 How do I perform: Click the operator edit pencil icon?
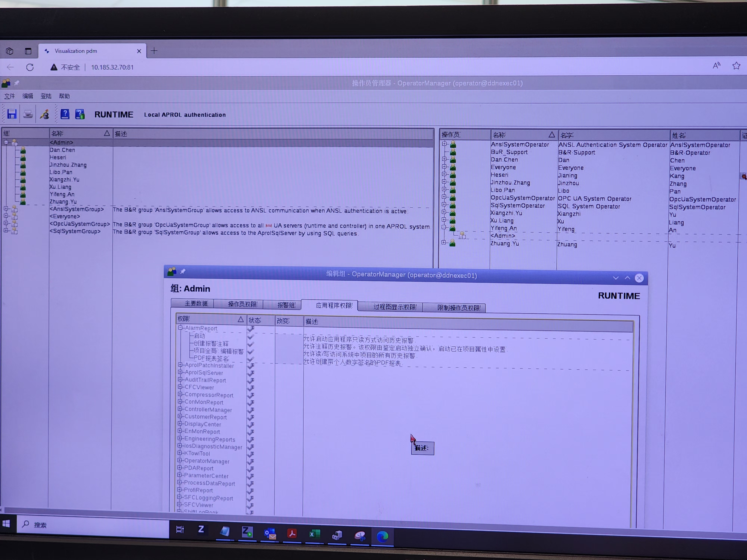pos(45,114)
